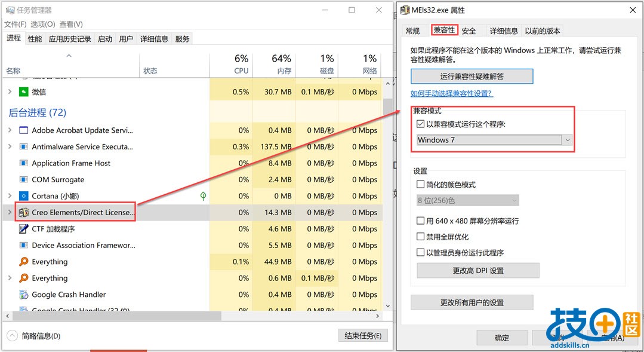Click the COM Surrogate process icon
This screenshot has width=644, height=352.
coord(23,180)
